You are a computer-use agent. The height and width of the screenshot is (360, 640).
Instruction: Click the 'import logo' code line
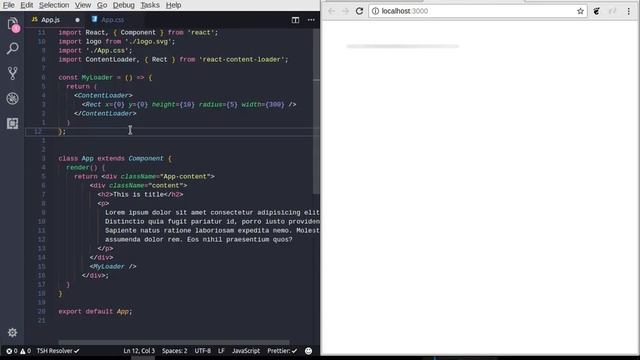117,42
